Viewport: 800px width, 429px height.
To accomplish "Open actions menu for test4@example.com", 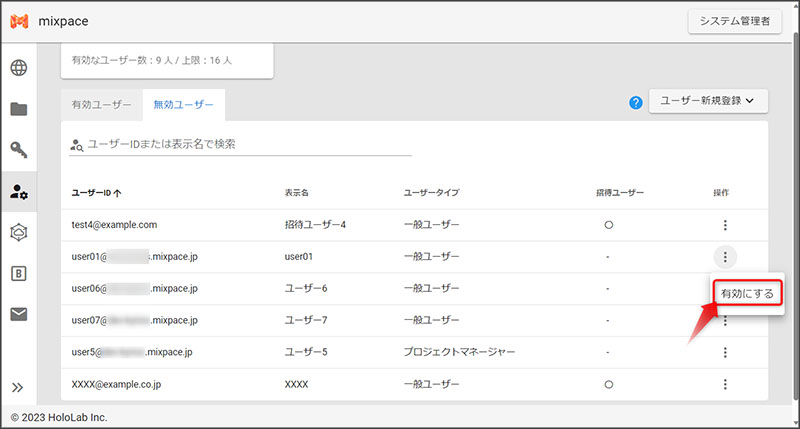I will 726,225.
